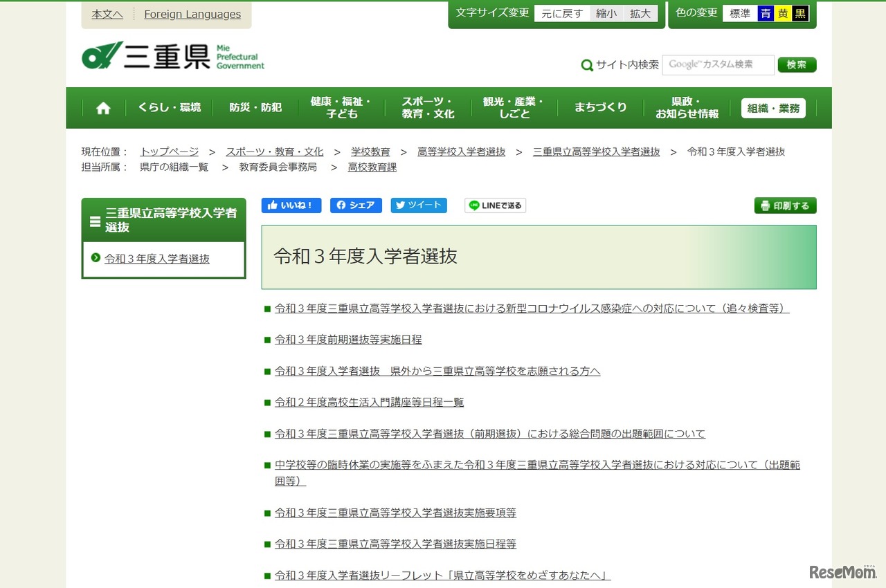Open 令和3年度前期選抜等実施日程 page
The height and width of the screenshot is (588, 886).
[x=347, y=340]
